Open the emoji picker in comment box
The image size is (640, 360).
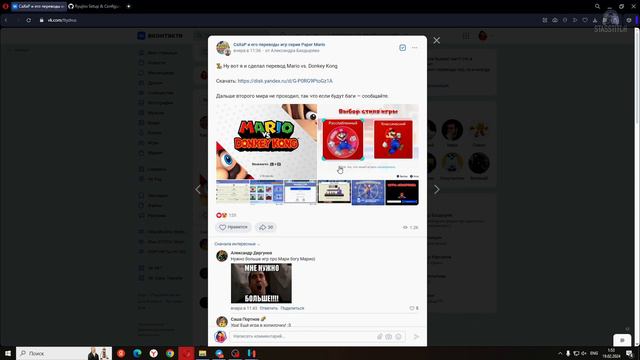(398, 336)
